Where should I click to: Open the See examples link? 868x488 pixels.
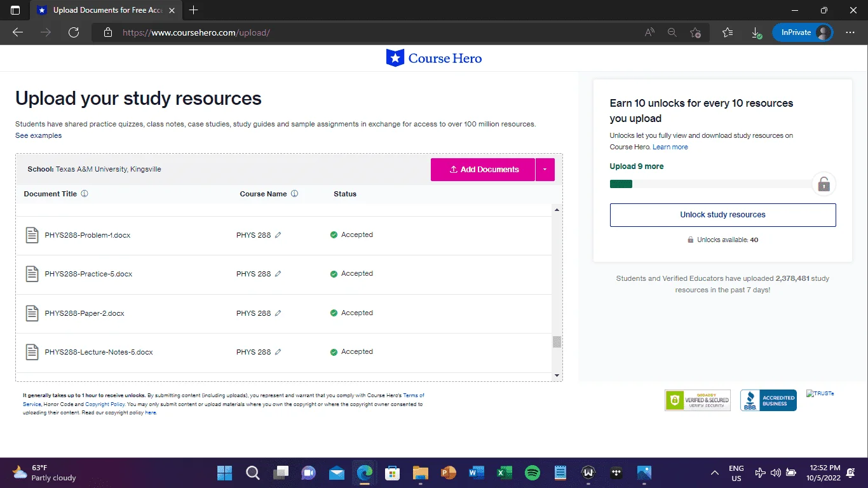click(39, 135)
